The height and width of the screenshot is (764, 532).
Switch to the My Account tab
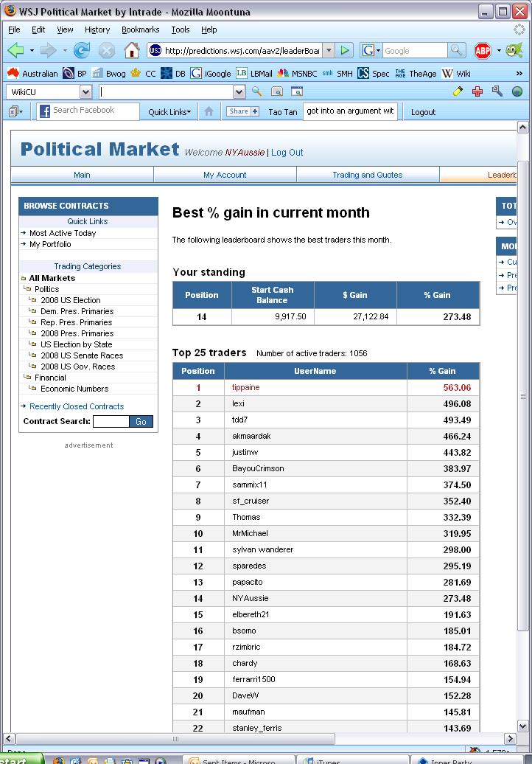(x=225, y=175)
